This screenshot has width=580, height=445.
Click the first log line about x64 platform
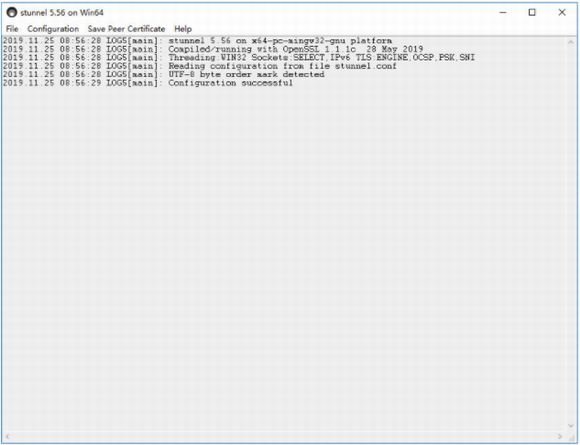197,41
